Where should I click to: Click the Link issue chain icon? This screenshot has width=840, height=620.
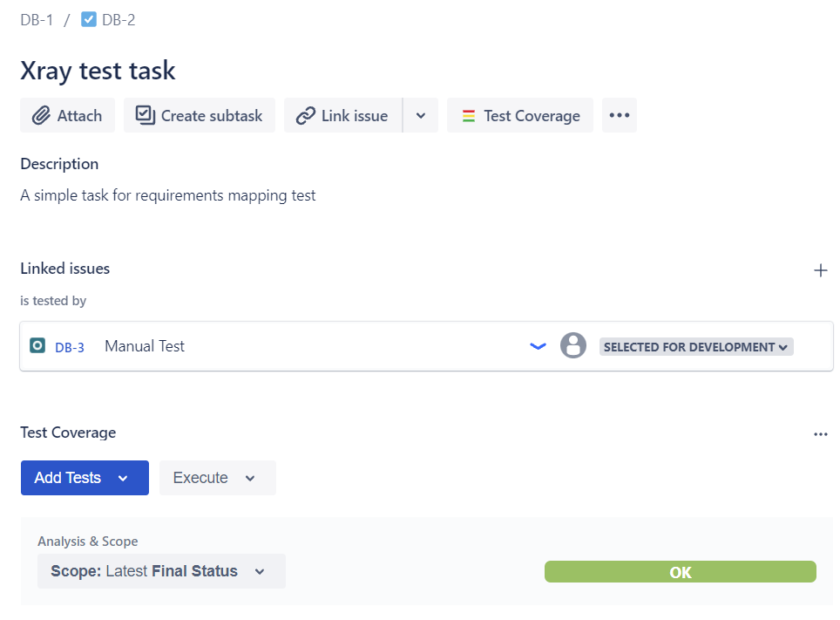[x=303, y=114]
